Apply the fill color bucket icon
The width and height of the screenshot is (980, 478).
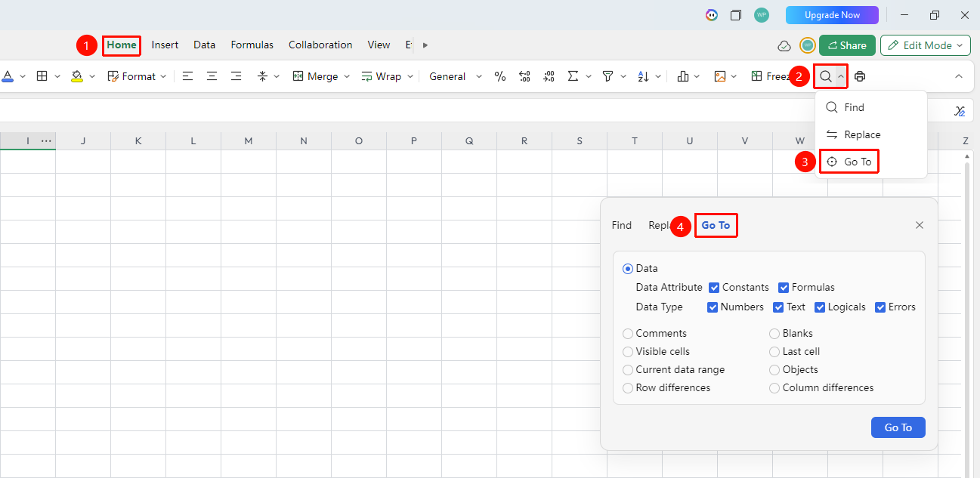click(x=77, y=76)
